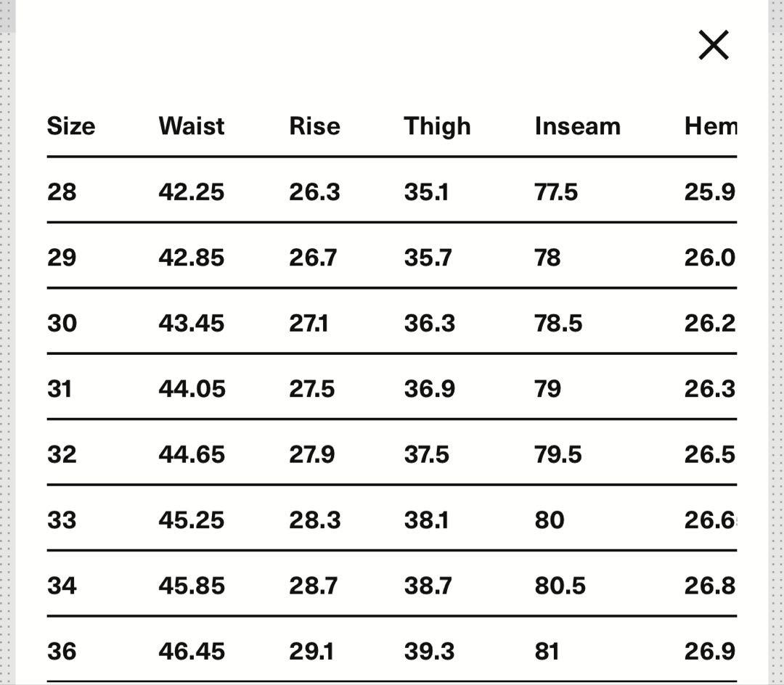Click size 31 in the table

click(60, 389)
